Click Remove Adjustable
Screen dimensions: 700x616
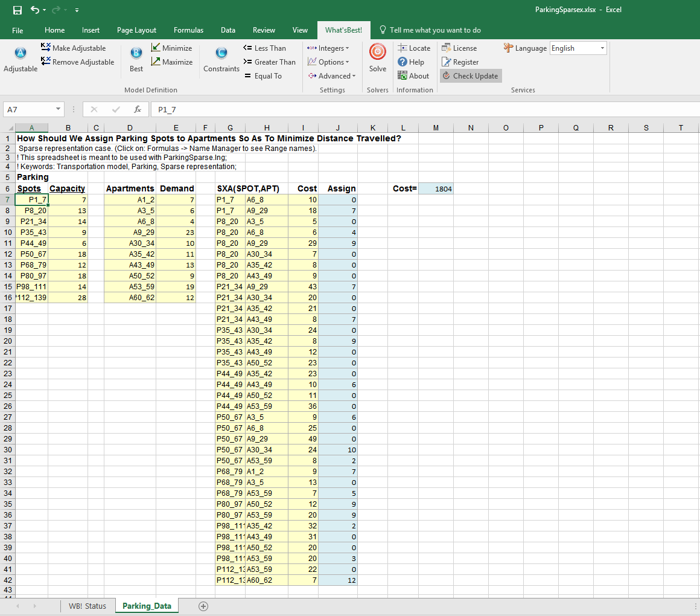pyautogui.click(x=77, y=62)
